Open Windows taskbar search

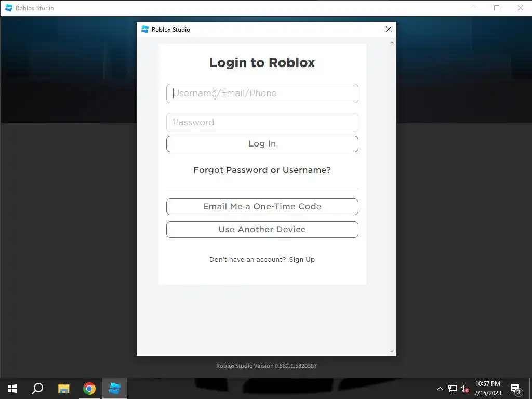[x=37, y=389]
